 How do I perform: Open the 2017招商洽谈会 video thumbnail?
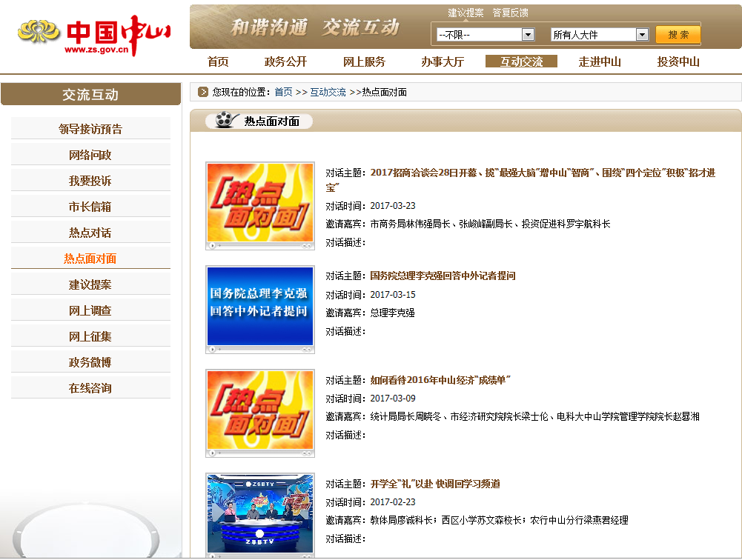(259, 205)
